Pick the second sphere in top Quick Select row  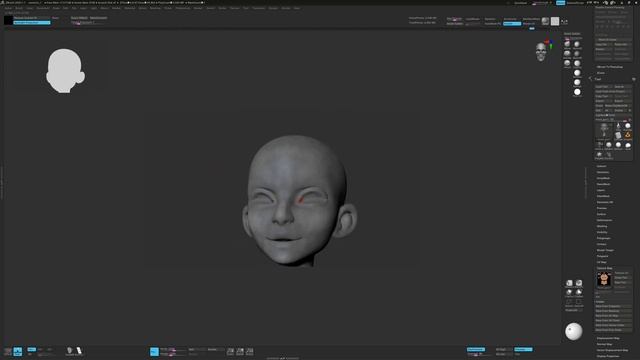point(577,44)
